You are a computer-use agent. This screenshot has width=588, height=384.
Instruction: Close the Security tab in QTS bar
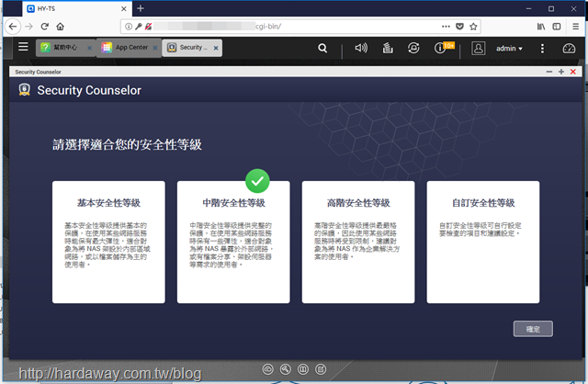(x=216, y=48)
